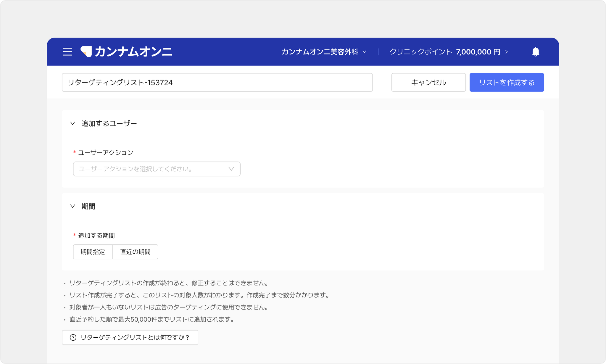Click リストを作成する button

[x=507, y=82]
